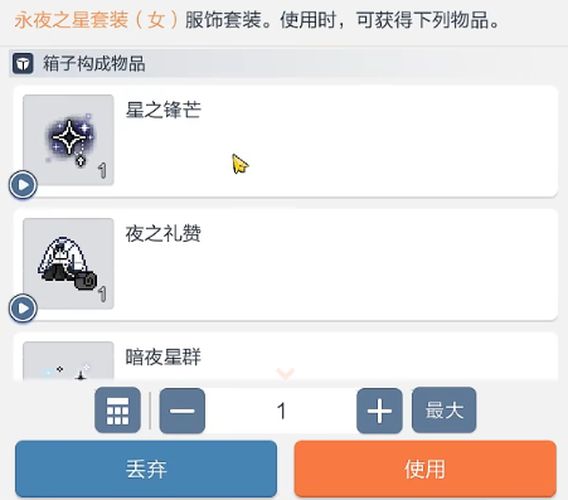Image resolution: width=568 pixels, height=500 pixels.
Task: Open the 永夜之星套装（女）orange title link
Action: point(96,20)
